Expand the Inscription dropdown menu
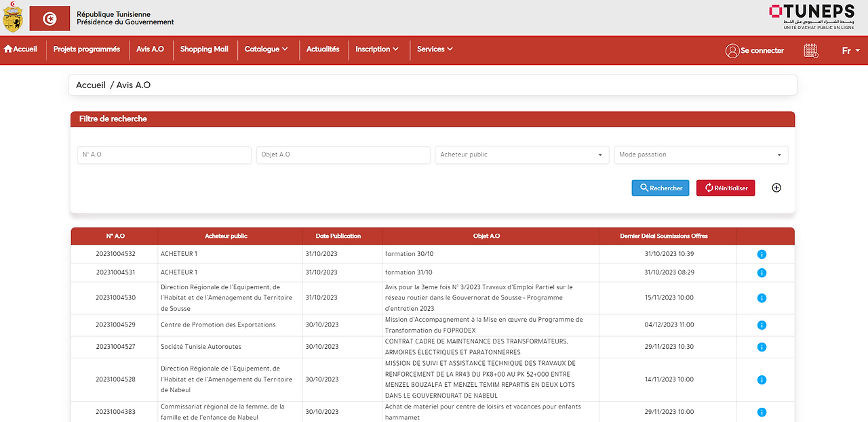This screenshot has height=422, width=868. click(x=377, y=49)
